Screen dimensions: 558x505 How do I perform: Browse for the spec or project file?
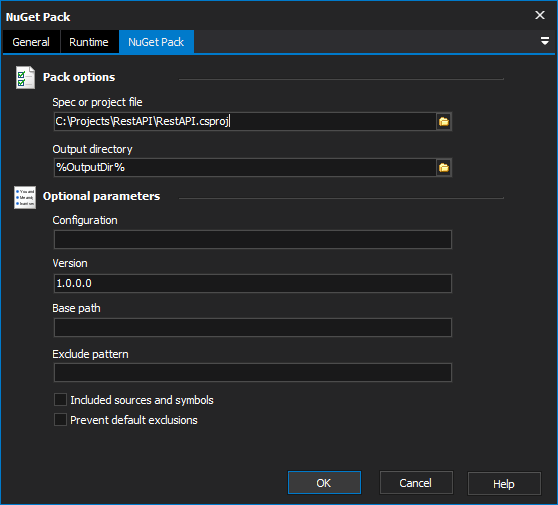pyautogui.click(x=444, y=122)
